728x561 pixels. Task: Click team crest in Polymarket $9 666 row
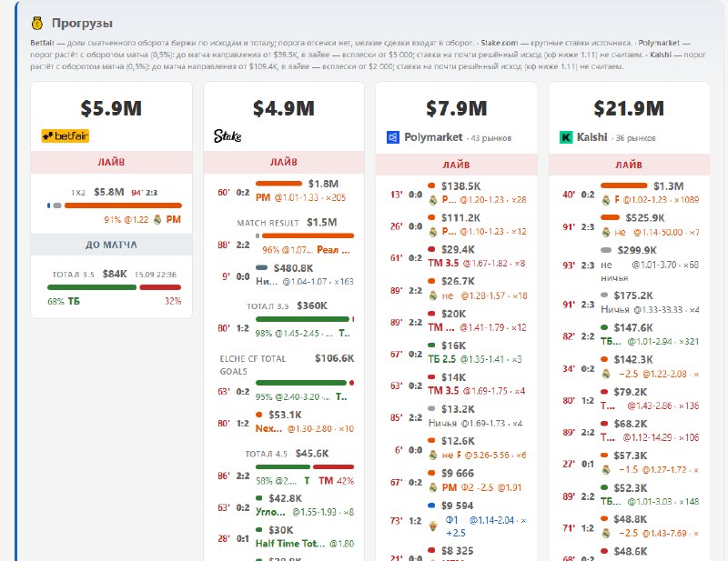[x=433, y=487]
